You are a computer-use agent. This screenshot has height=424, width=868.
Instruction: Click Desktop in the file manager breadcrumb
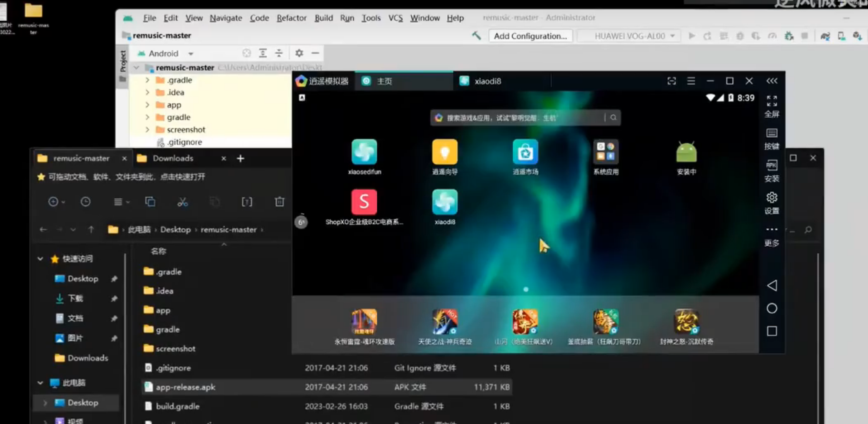(x=175, y=229)
